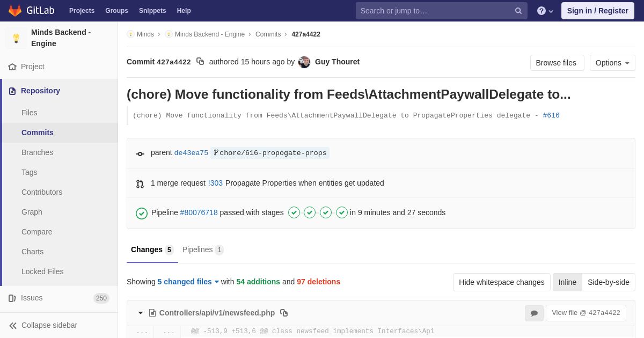View file @ 427a4422

[x=586, y=313]
